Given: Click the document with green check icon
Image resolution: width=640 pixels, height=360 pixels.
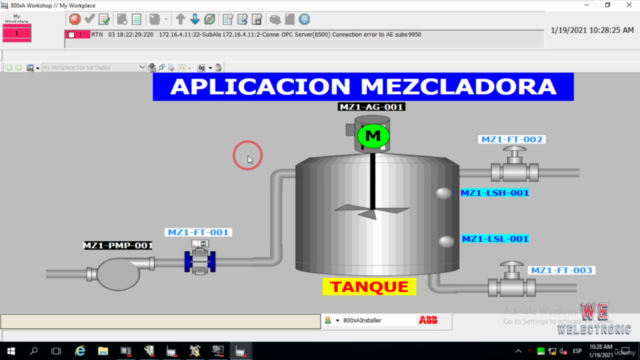Looking at the screenshot, I should [104, 19].
